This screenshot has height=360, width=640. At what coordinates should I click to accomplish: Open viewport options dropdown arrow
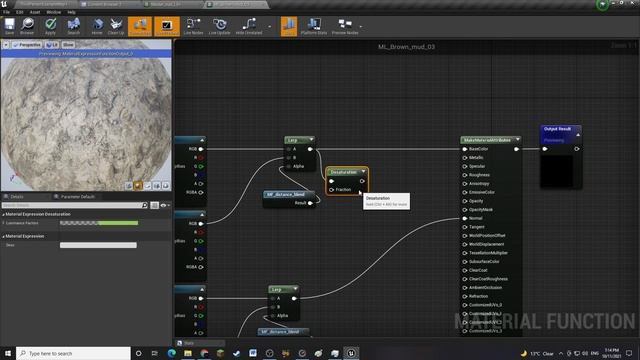coord(6,45)
